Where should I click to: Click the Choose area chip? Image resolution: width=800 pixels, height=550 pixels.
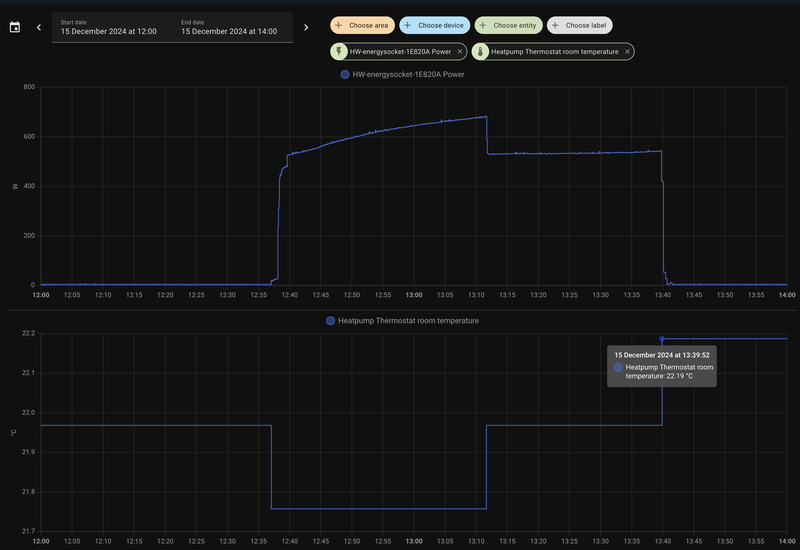[x=362, y=25]
